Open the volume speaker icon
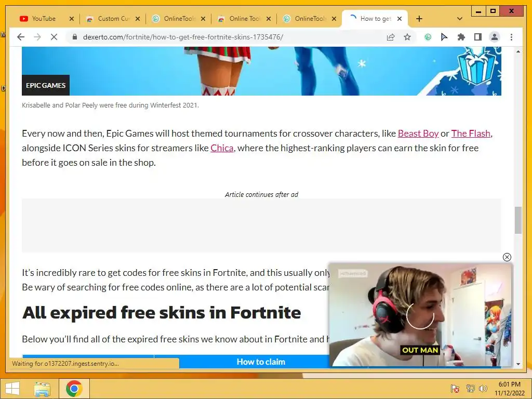532x399 pixels. [x=483, y=389]
